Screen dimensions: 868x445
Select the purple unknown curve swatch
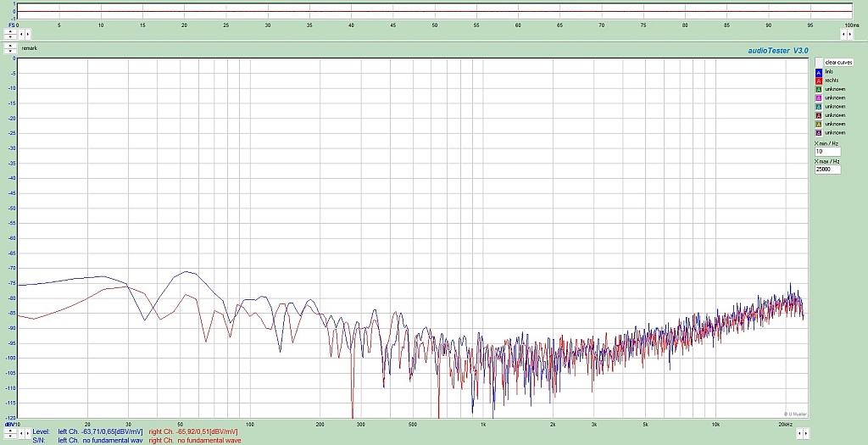pyautogui.click(x=819, y=133)
